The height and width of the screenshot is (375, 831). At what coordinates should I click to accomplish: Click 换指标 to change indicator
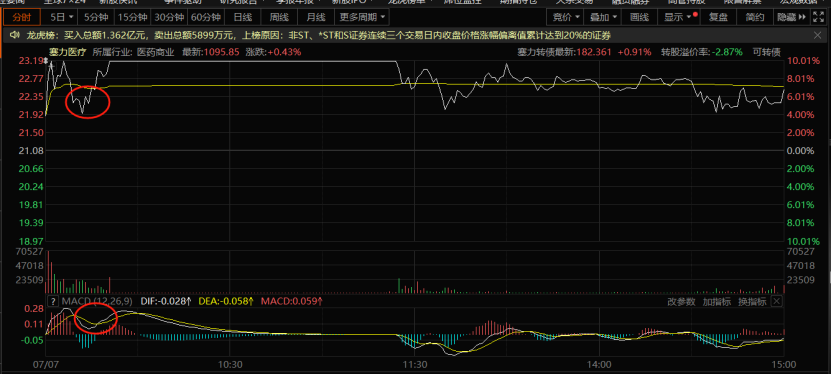(752, 302)
